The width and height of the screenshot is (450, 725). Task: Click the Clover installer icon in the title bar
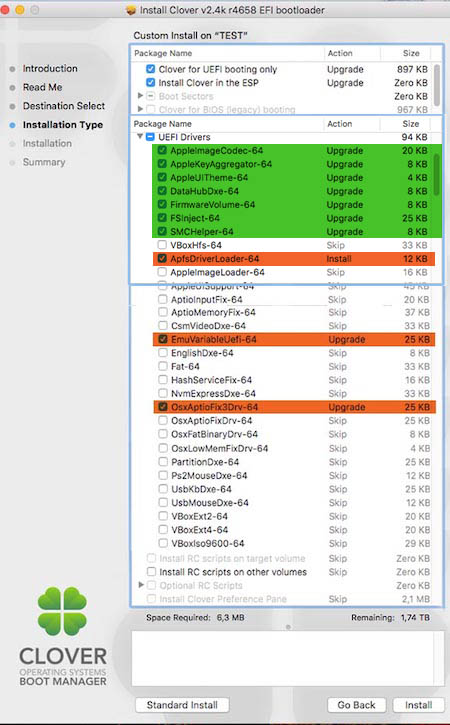(x=131, y=10)
